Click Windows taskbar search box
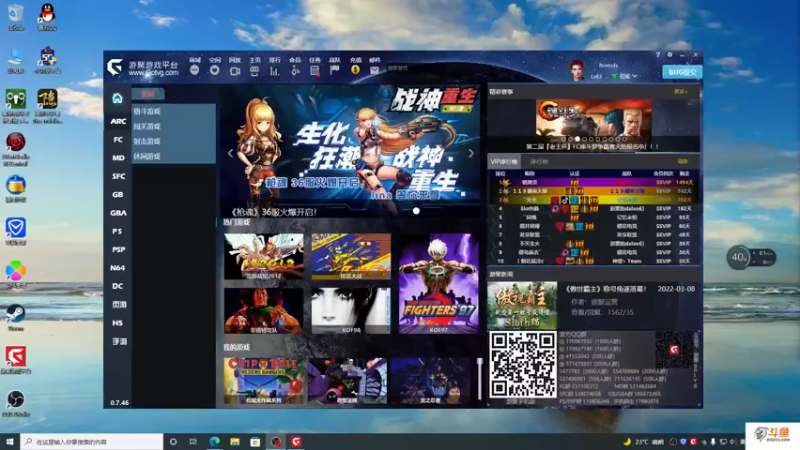This screenshot has width=800, height=450. 92,442
